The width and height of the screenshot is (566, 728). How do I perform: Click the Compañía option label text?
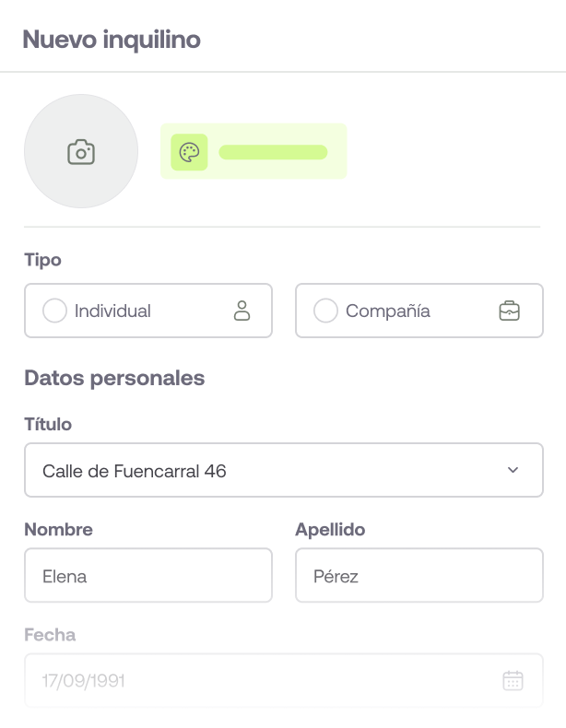387,311
